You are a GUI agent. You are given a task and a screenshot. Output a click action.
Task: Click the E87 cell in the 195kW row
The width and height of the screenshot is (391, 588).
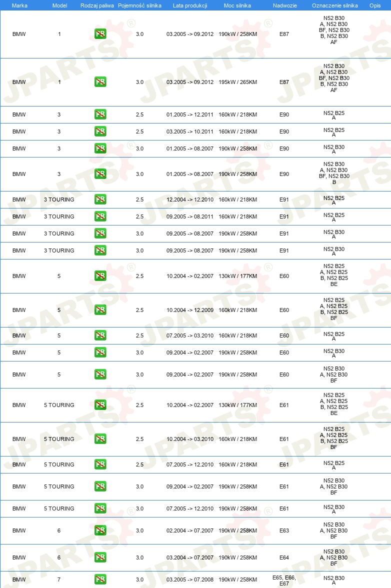tap(284, 82)
